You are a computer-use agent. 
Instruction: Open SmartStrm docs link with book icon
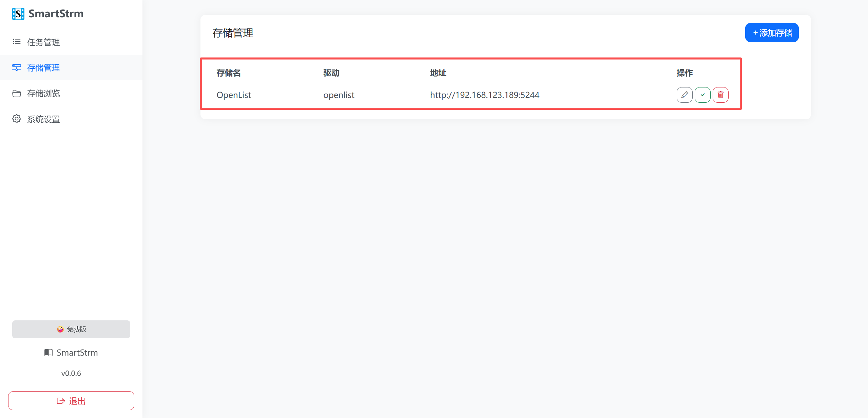pyautogui.click(x=71, y=353)
